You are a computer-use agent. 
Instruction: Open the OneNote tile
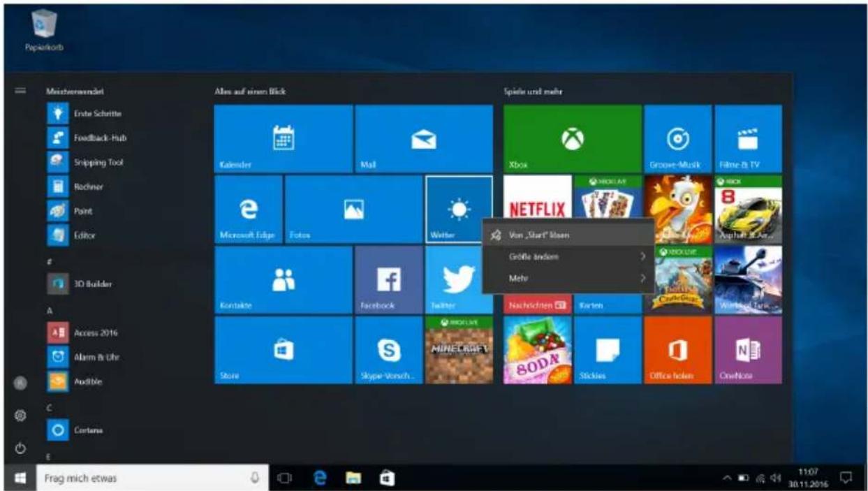pyautogui.click(x=748, y=349)
